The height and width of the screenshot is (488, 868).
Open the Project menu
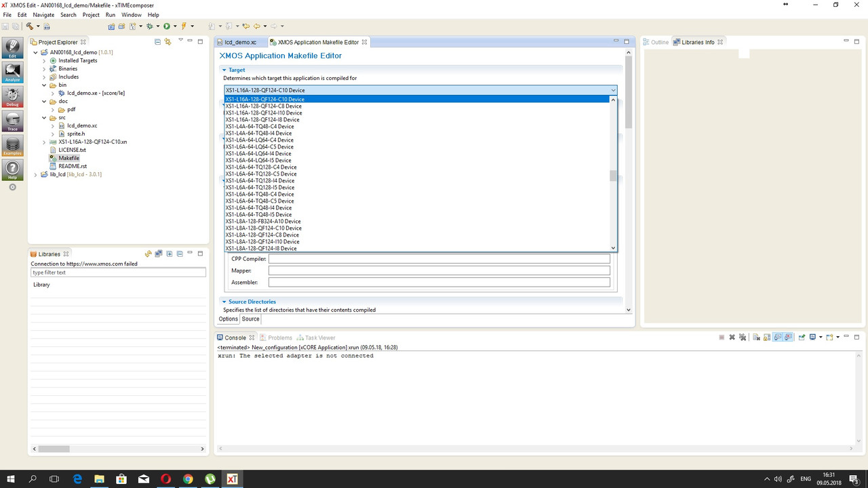click(x=91, y=14)
